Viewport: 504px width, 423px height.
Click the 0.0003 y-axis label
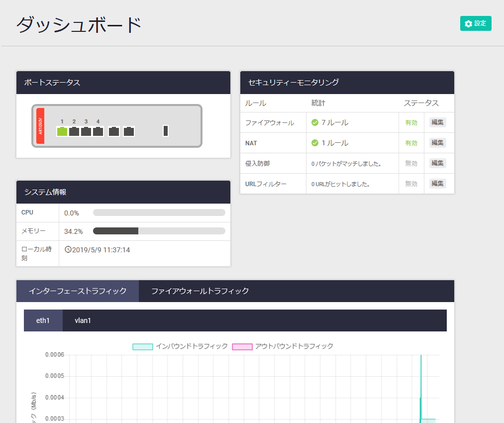coord(55,419)
